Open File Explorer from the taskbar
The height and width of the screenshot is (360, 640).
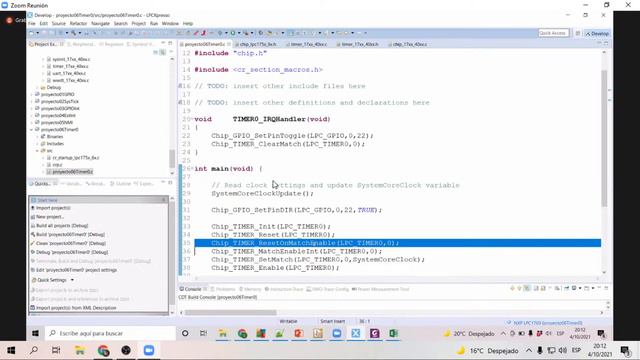click(80, 351)
